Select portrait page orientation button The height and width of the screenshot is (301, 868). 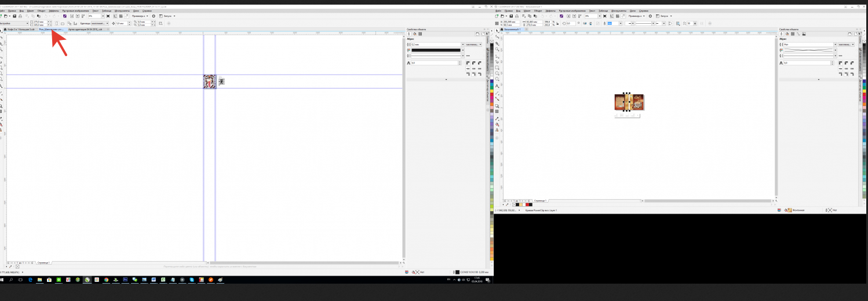(x=56, y=23)
